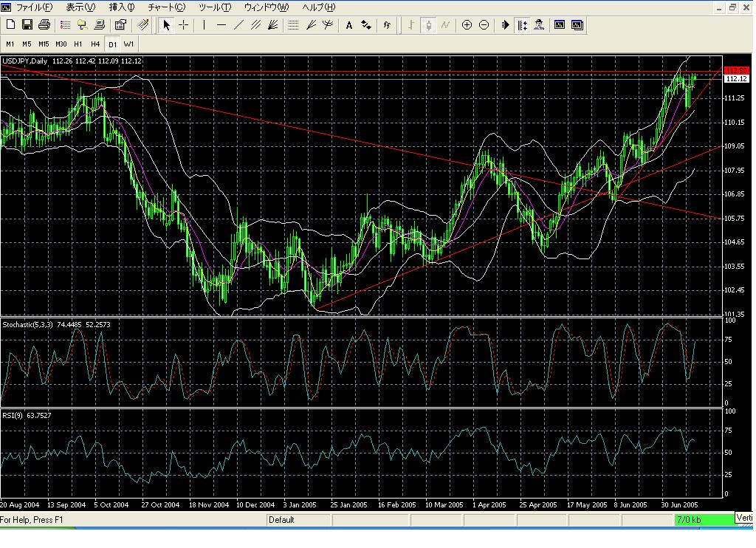
Task: Open the 表示(V) menu
Action: [x=80, y=7]
